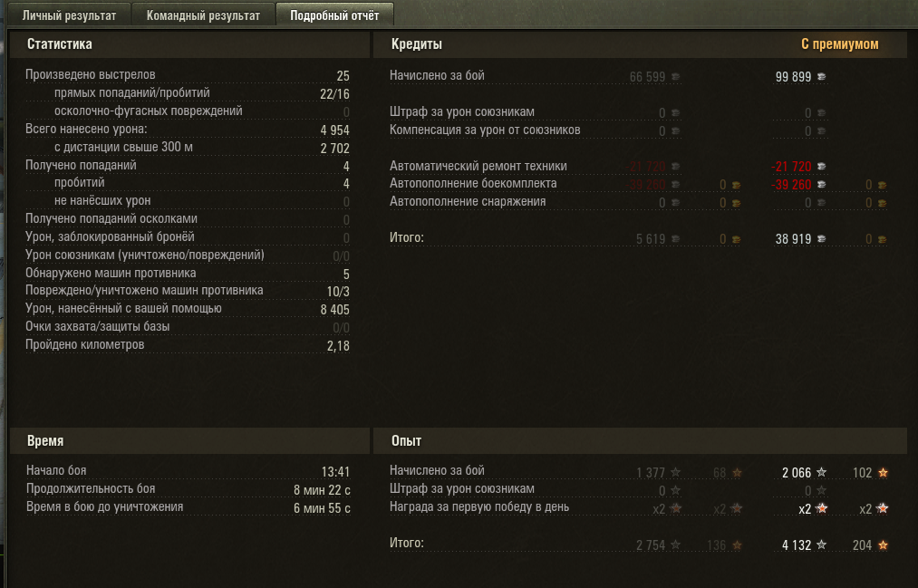Click star icon beside 2 754 total
The height and width of the screenshot is (588, 918).
pos(676,545)
